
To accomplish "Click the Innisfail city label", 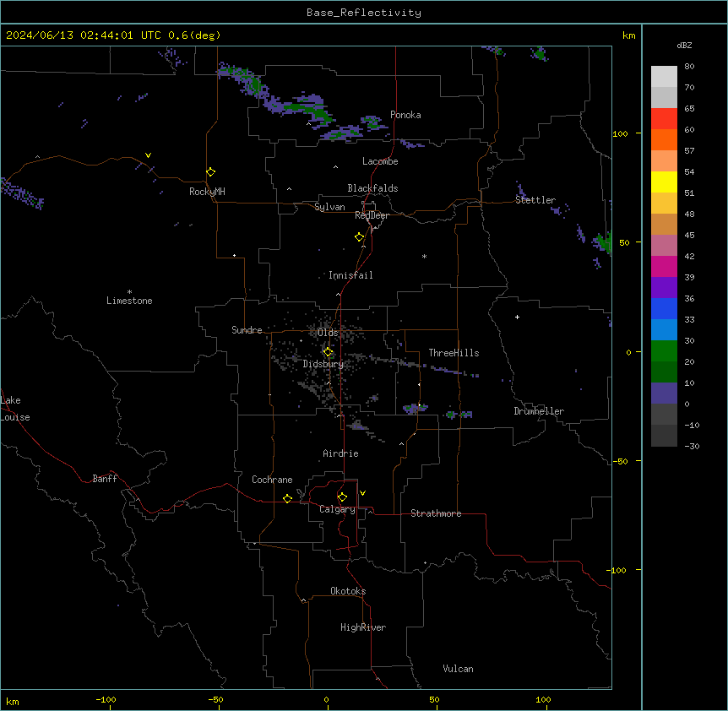I will (350, 275).
